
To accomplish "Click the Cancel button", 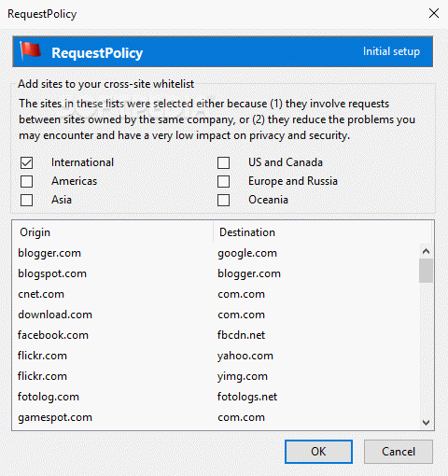I will [x=399, y=452].
